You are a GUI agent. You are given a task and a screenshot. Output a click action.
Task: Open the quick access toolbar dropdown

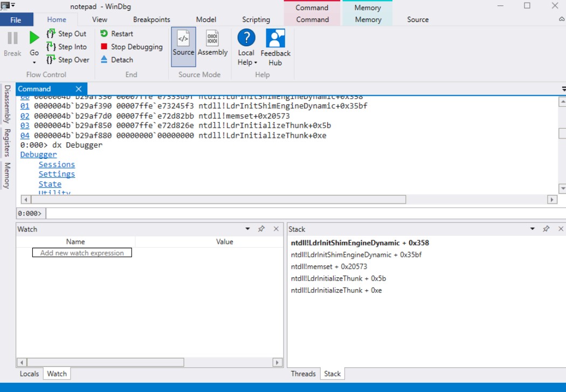coord(13,5)
